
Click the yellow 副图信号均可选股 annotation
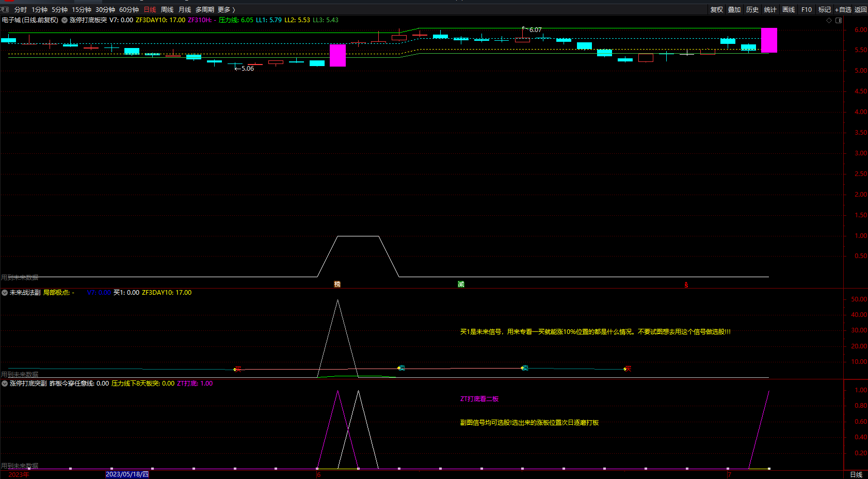[x=529, y=423]
